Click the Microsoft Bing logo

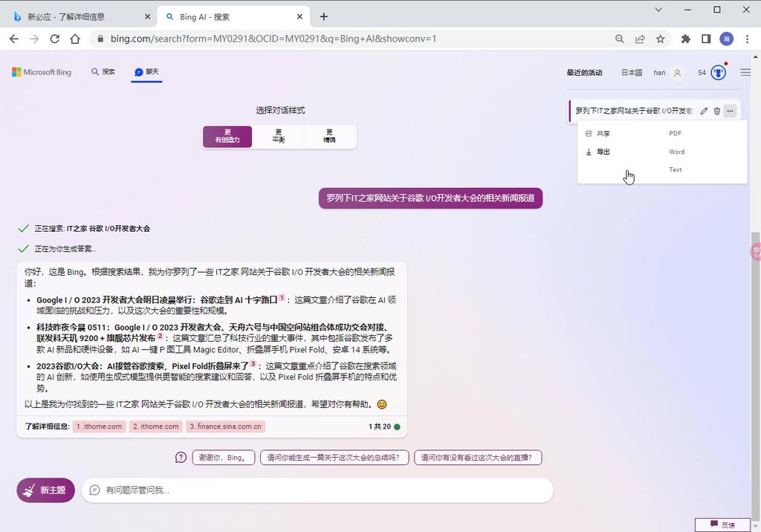point(41,72)
